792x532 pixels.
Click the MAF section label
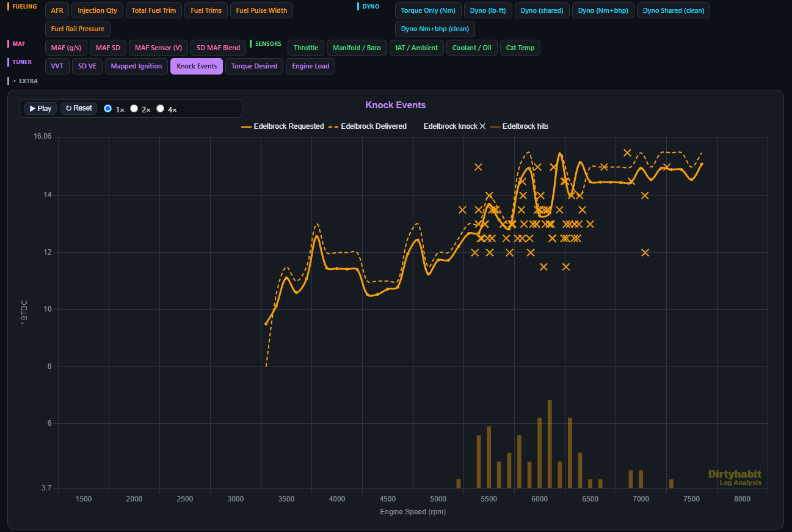pos(19,43)
